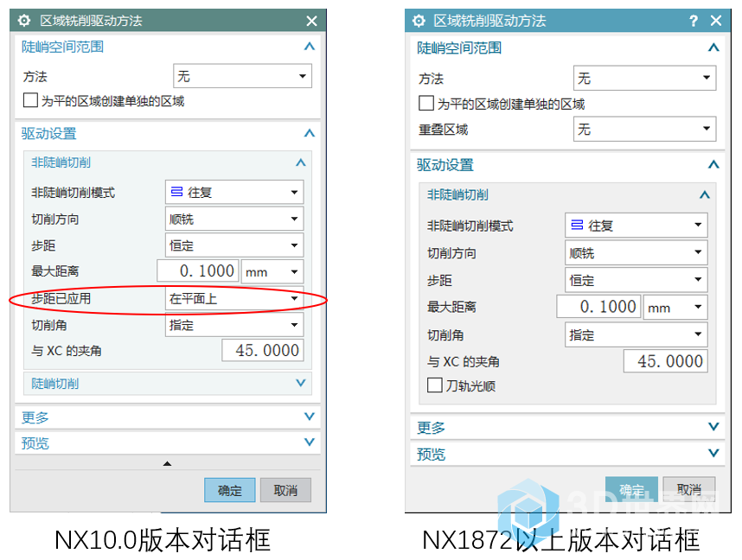742x560 pixels.
Task: Open 切削方向 dropdown in NX10.0 dialog
Action: (x=234, y=219)
